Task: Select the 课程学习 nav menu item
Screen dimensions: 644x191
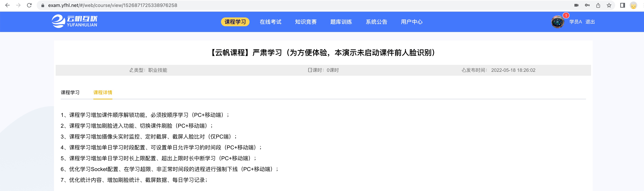Action: pos(235,22)
